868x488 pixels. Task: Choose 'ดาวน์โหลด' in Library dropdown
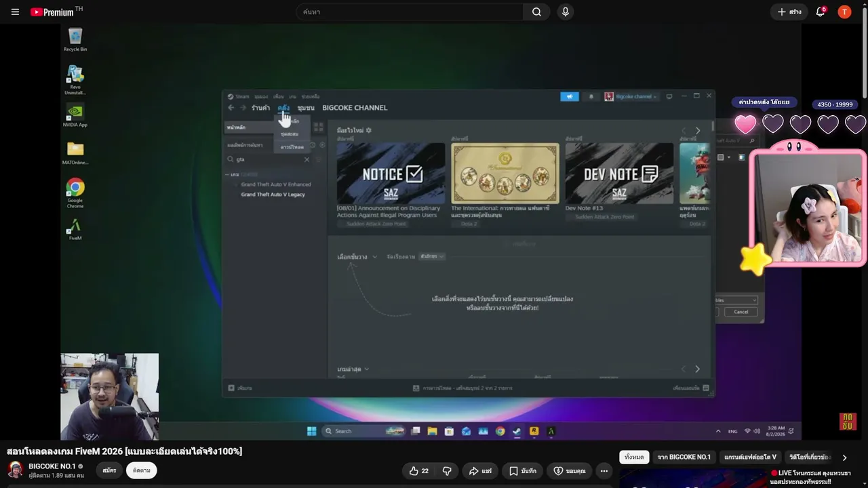[x=292, y=147]
